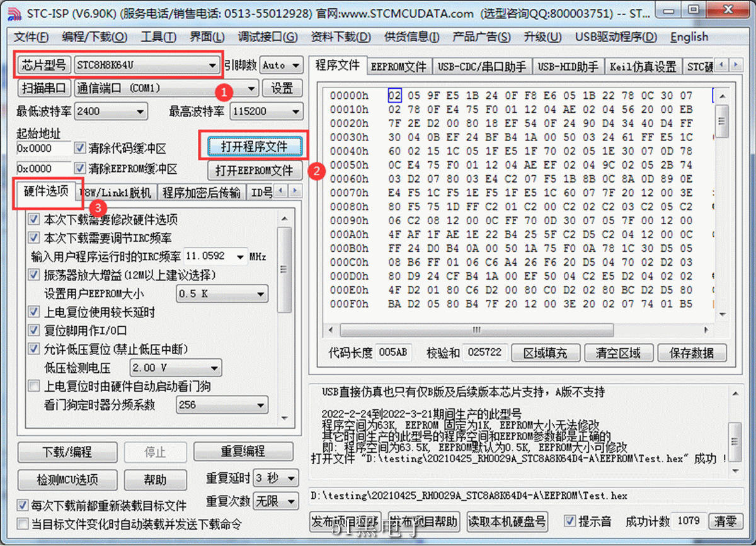Toggle 振荡器放大增益 checkbox

[33, 275]
